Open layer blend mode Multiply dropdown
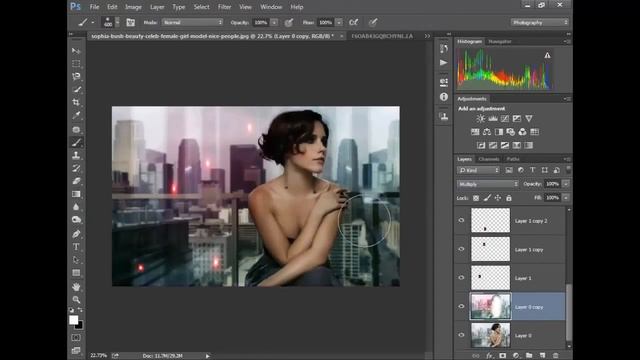Viewport: 640px width, 360px height. point(488,184)
